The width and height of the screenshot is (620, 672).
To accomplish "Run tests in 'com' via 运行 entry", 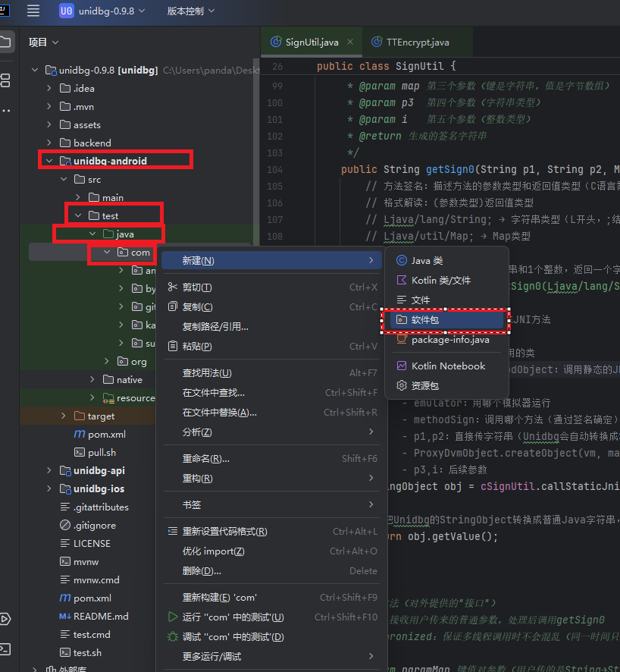I will coord(271,617).
